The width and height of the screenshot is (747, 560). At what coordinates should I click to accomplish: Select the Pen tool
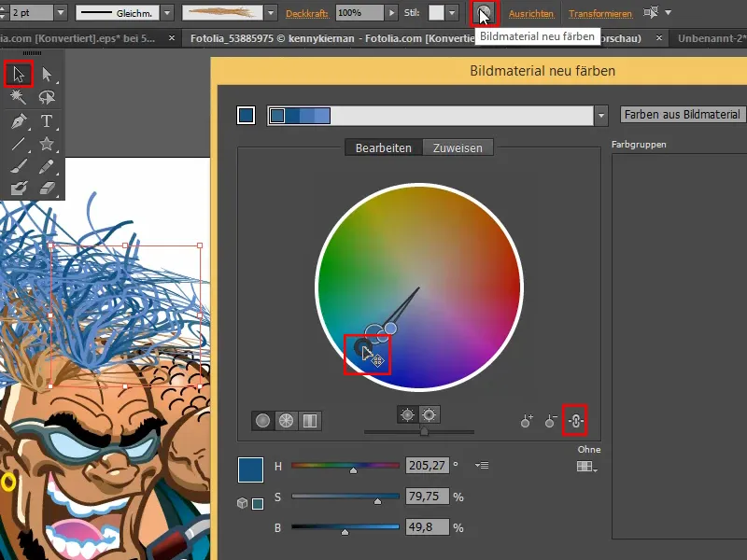tap(19, 121)
